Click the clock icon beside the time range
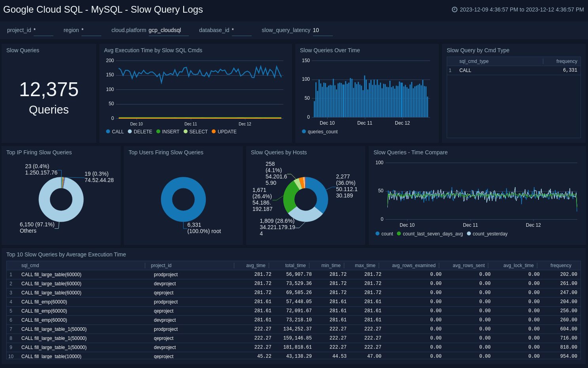 coord(455,9)
